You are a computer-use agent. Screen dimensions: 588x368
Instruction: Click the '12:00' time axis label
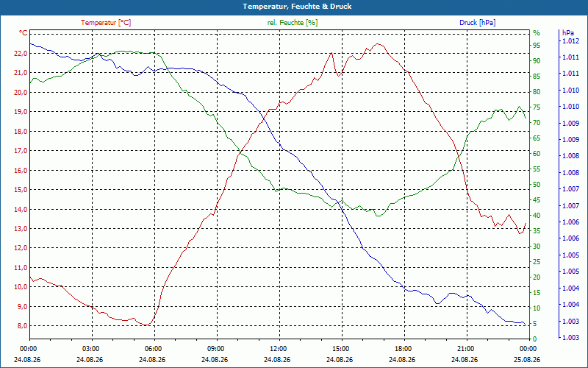point(280,348)
